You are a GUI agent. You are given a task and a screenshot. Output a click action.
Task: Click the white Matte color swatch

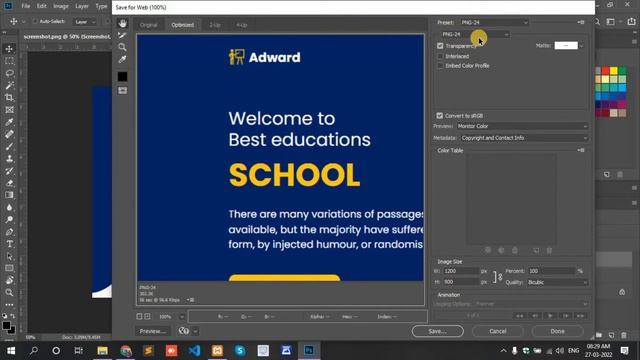point(566,45)
